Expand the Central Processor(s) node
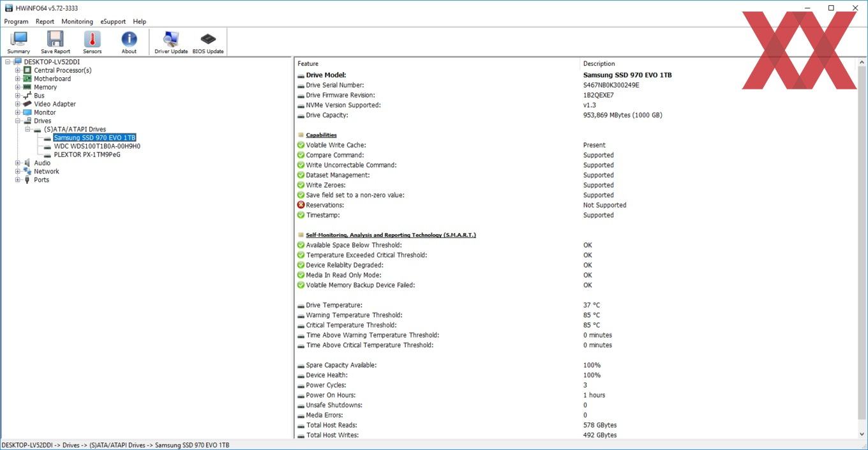The height and width of the screenshot is (450, 868). point(18,70)
